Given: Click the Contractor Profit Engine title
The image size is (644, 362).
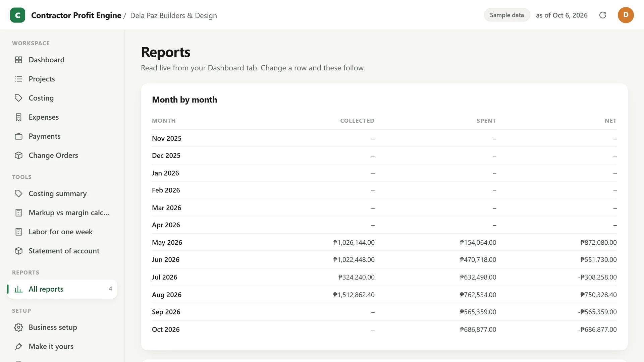Looking at the screenshot, I should tap(76, 15).
